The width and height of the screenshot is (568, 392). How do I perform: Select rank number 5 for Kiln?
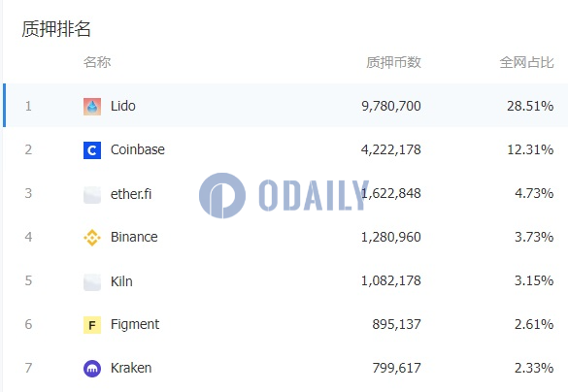tap(28, 280)
